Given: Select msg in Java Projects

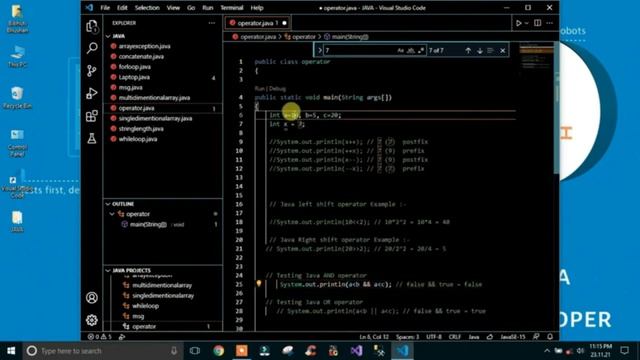Looking at the screenshot, I should click(x=138, y=316).
